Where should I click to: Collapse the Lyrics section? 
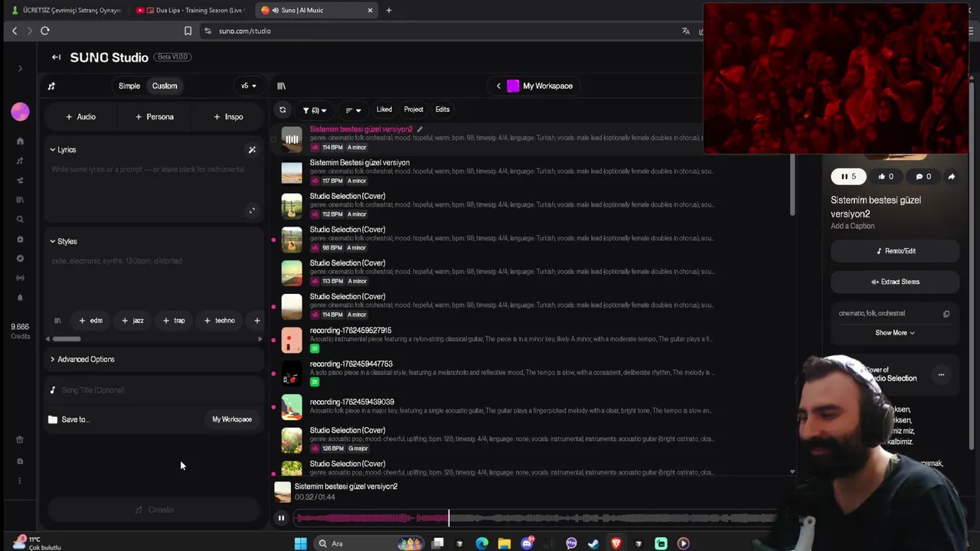[x=63, y=150]
